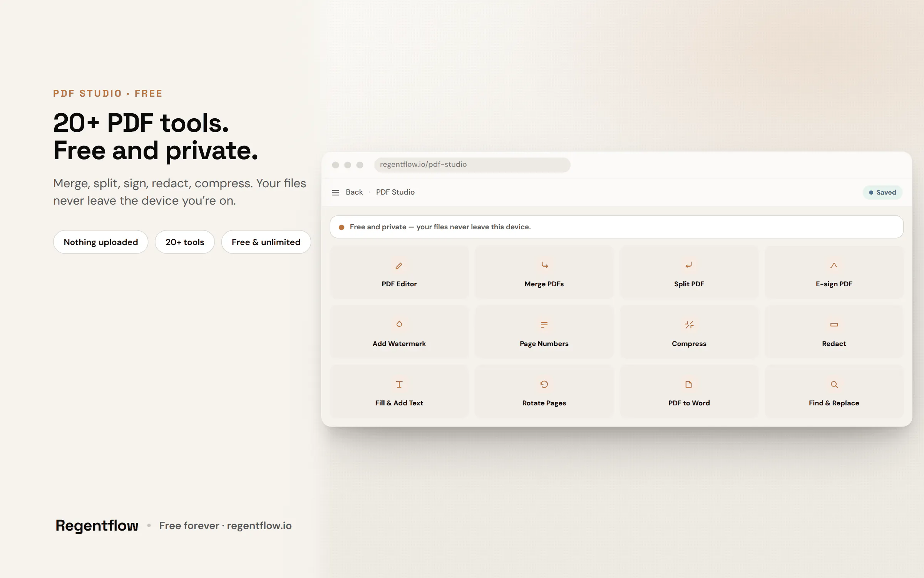Click the PDF to Word label text
924x578 pixels.
click(x=689, y=403)
